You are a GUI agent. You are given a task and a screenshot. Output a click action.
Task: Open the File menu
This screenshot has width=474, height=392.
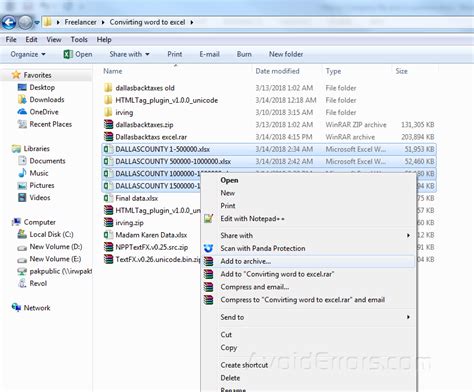click(x=11, y=40)
